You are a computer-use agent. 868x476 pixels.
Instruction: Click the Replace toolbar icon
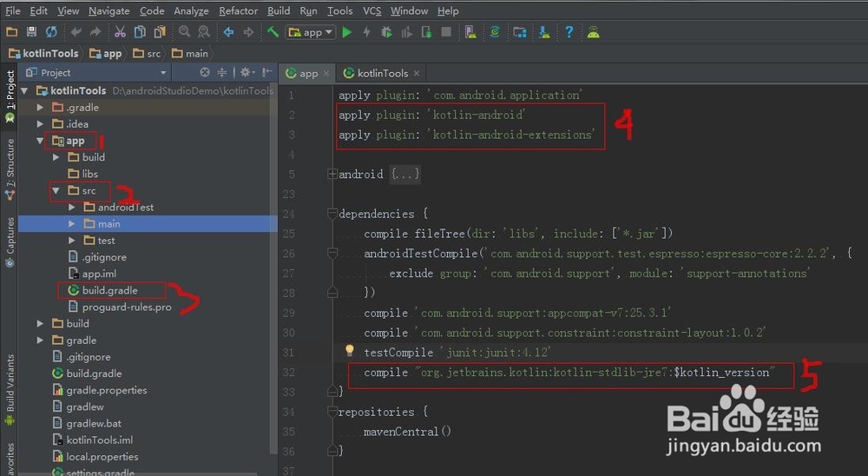coord(204,32)
